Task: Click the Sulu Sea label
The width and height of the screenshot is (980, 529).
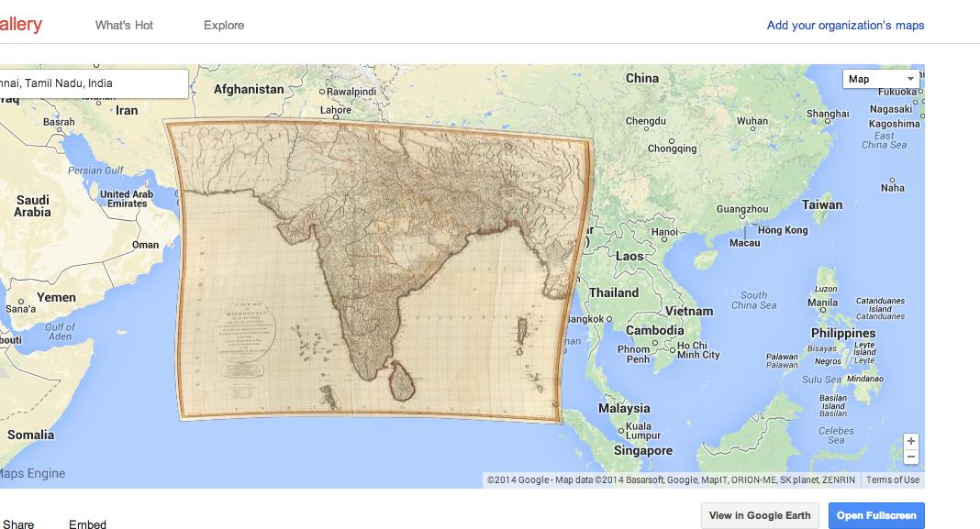Action: pos(821,380)
